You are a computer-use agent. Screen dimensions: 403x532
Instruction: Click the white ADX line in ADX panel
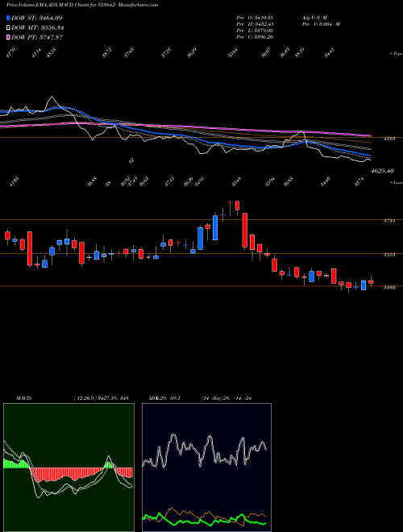tap(204, 450)
